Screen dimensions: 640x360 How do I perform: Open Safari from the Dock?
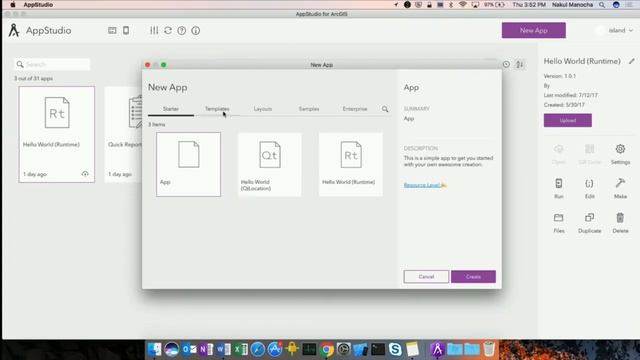pyautogui.click(x=258, y=349)
